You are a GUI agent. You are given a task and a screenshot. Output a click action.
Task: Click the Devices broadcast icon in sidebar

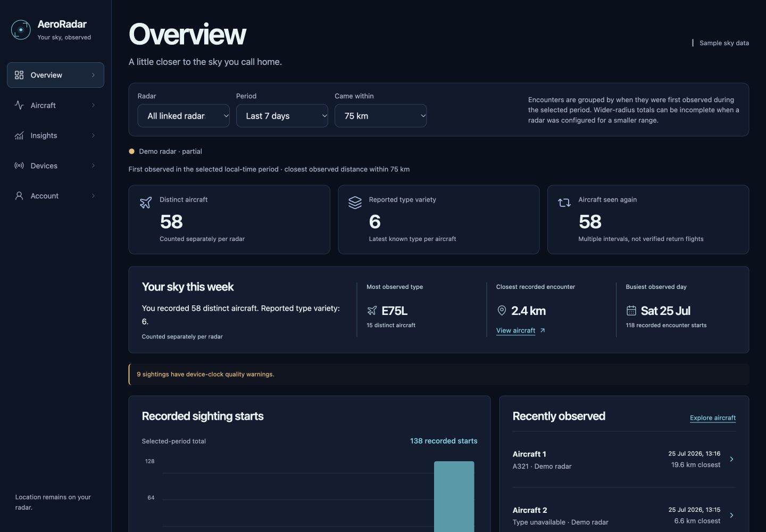pos(19,166)
